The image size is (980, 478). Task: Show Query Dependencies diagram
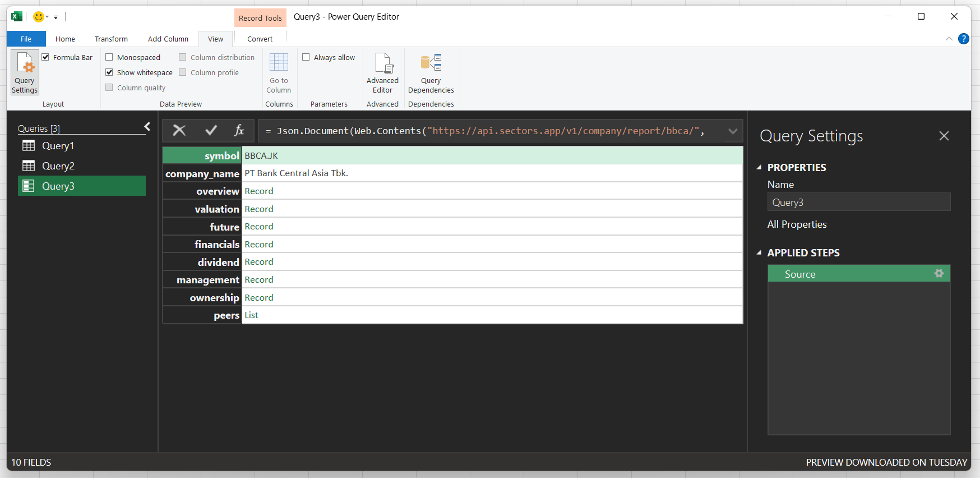point(431,73)
